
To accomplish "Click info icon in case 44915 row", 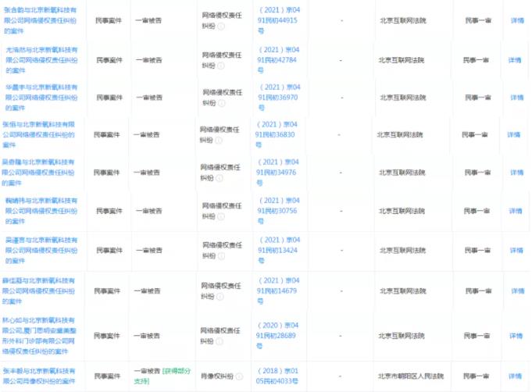I will pyautogui.click(x=221, y=26).
